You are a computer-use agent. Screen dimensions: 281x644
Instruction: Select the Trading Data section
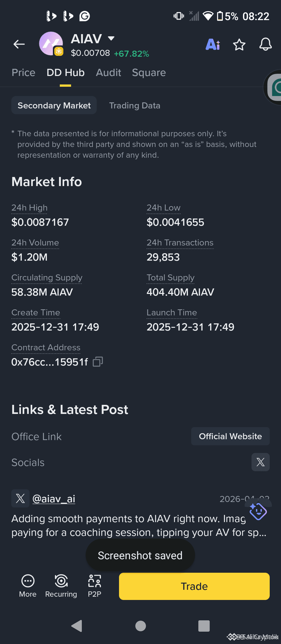pos(135,105)
